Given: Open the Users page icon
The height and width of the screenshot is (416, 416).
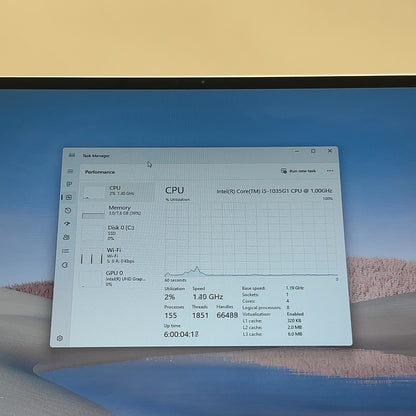Looking at the screenshot, I should (66, 237).
